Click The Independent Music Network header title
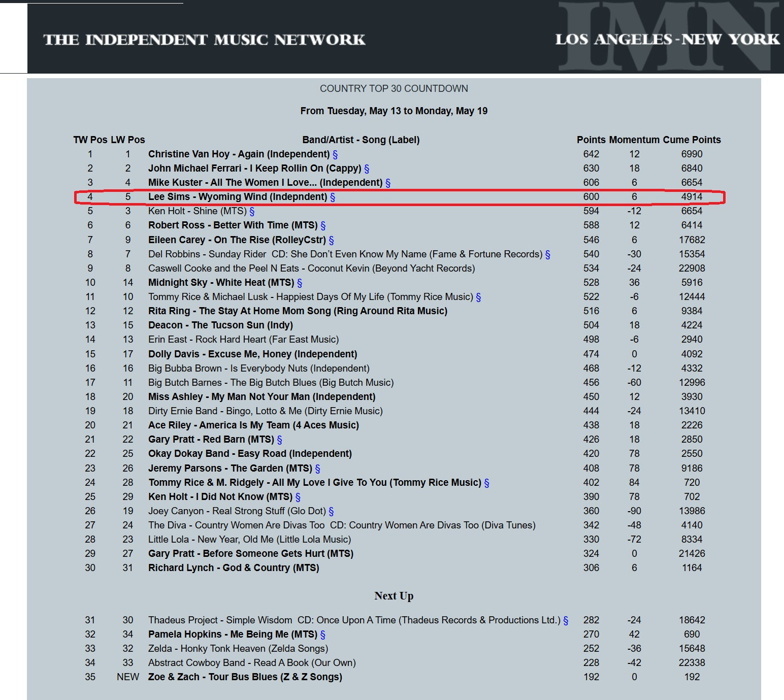Screen dimensions: 784x700 [x=204, y=40]
